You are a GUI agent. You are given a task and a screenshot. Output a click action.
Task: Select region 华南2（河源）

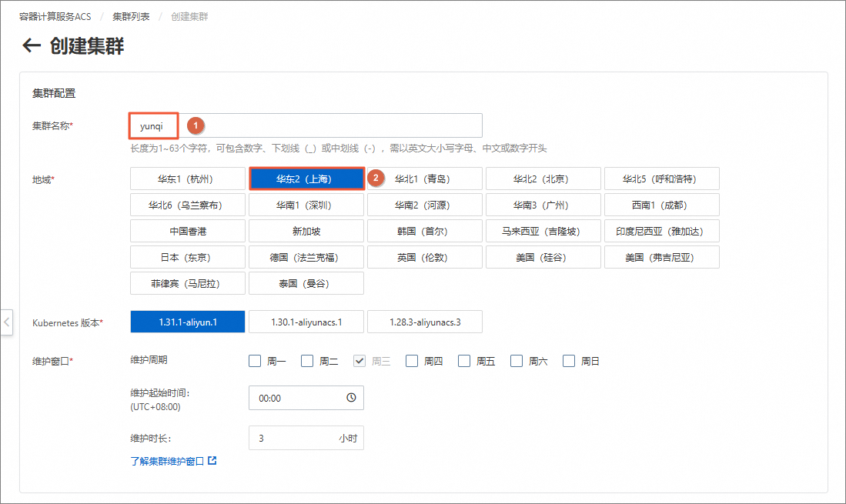pos(425,205)
